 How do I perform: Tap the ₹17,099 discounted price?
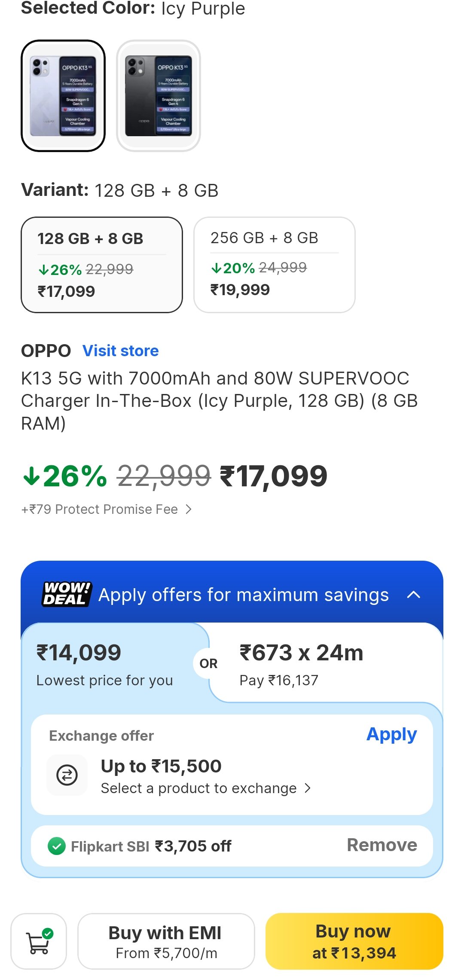274,476
